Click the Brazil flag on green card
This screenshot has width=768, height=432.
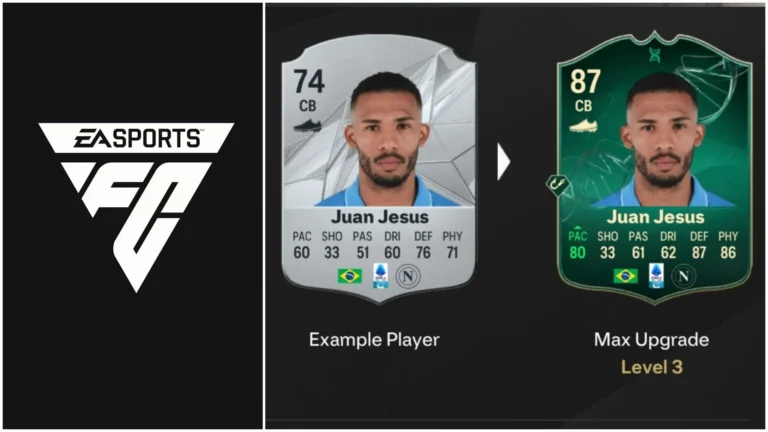pos(625,276)
